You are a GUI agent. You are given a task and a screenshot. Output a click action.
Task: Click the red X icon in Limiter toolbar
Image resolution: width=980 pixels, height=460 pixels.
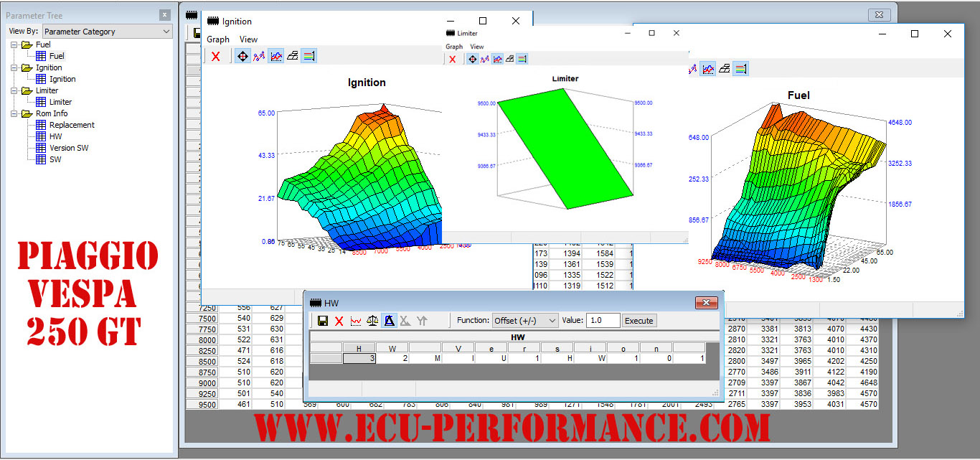452,60
